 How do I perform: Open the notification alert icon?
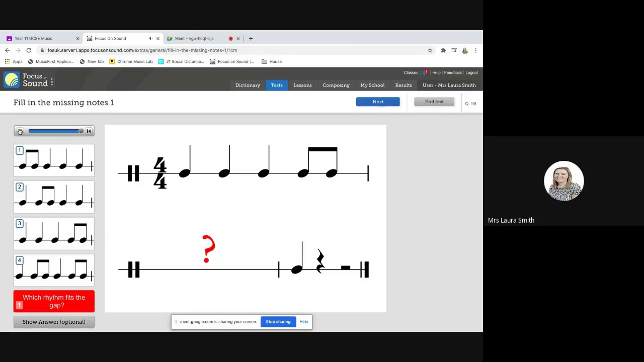click(x=426, y=72)
